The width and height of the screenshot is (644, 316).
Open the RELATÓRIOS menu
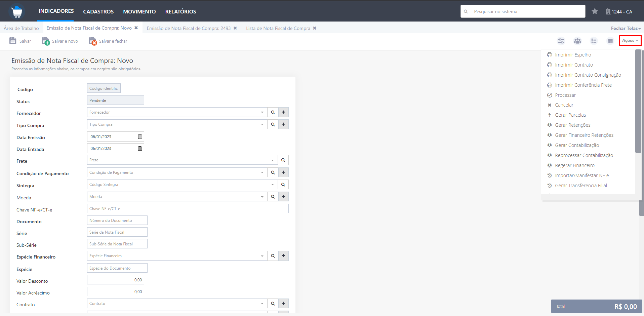[181, 11]
